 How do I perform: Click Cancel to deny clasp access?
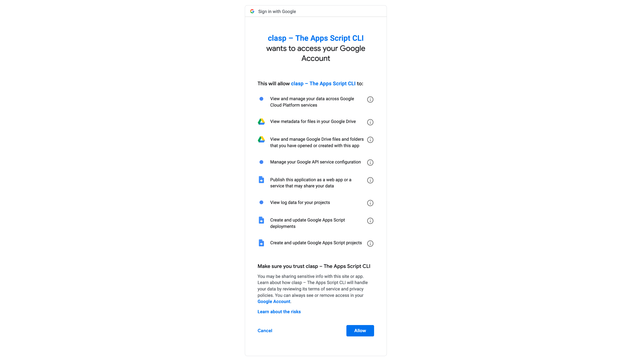[265, 330]
